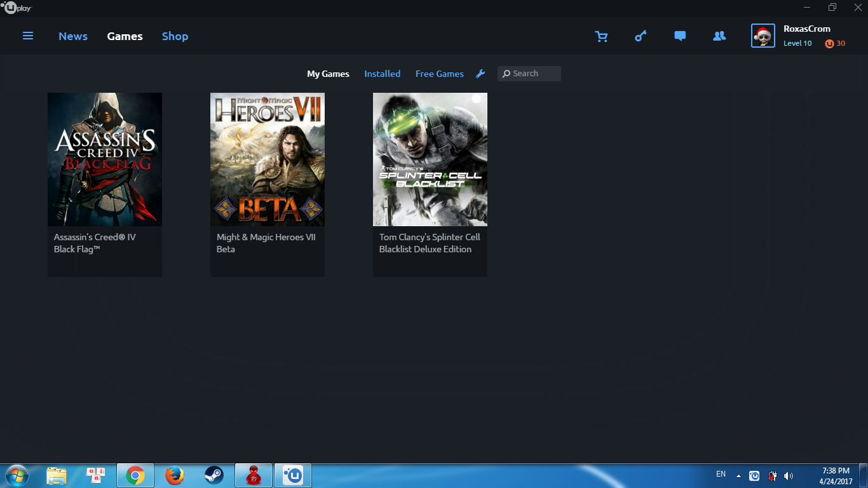The height and width of the screenshot is (488, 868).
Task: Click the "Assassin's Creed® IV Black Flag™" title
Action: [x=95, y=243]
